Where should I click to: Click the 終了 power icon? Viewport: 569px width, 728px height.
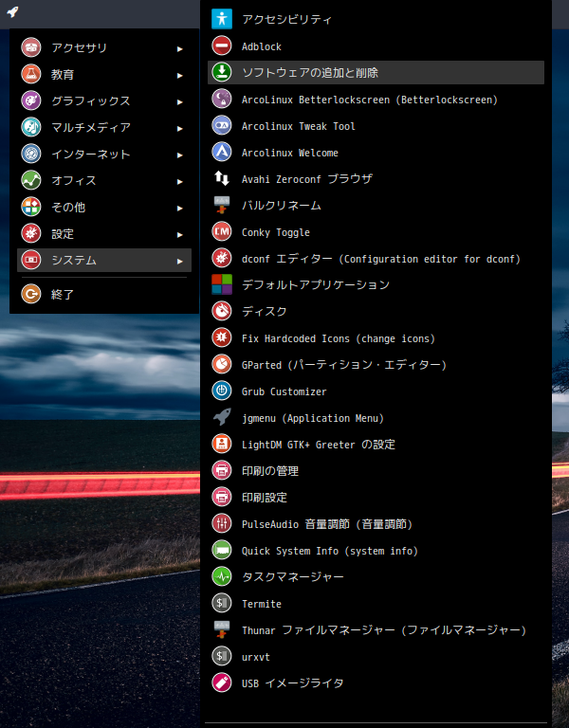(31, 294)
